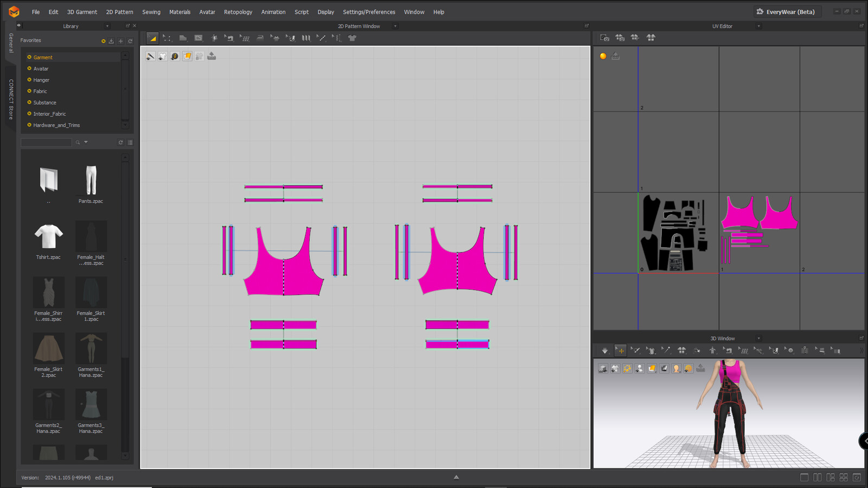Open the File menu
Image resolution: width=868 pixels, height=488 pixels.
[36, 12]
